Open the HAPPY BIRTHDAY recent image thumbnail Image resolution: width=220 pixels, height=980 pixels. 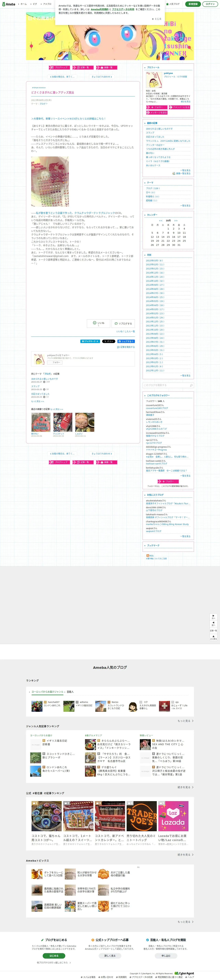41,422
